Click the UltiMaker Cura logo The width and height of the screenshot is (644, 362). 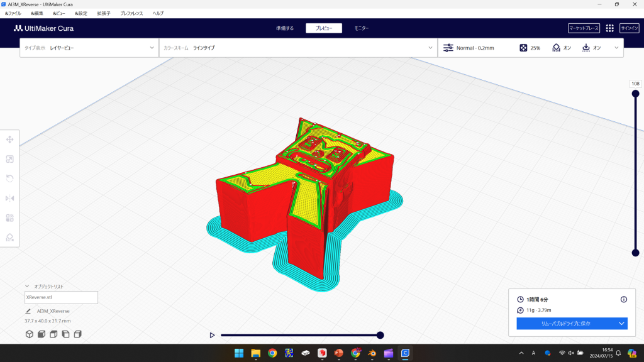43,28
